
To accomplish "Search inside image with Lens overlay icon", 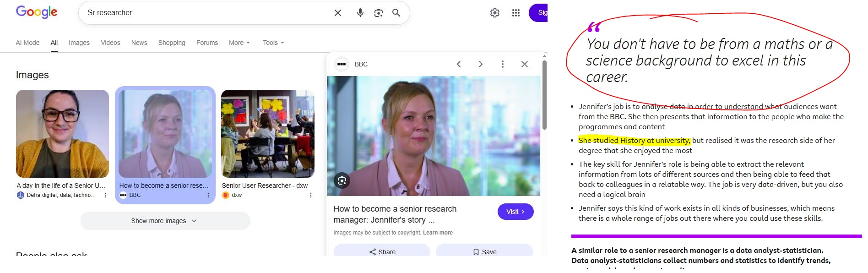I will [342, 181].
